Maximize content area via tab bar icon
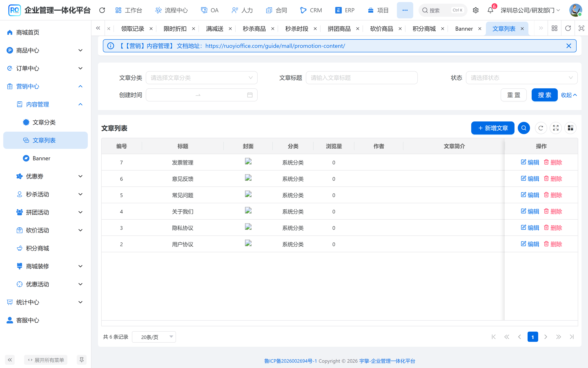This screenshot has height=368, width=588. [x=581, y=28]
